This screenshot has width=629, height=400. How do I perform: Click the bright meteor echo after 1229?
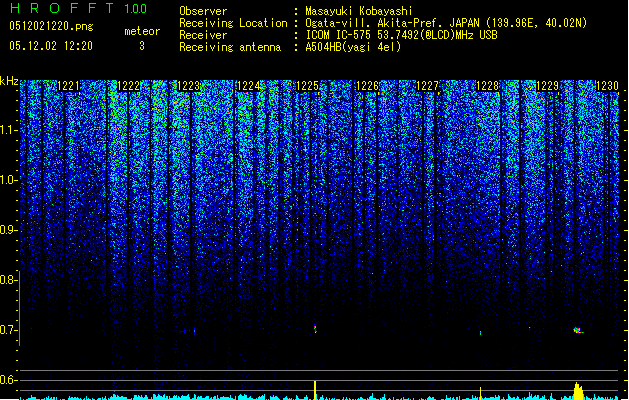pyautogui.click(x=578, y=331)
